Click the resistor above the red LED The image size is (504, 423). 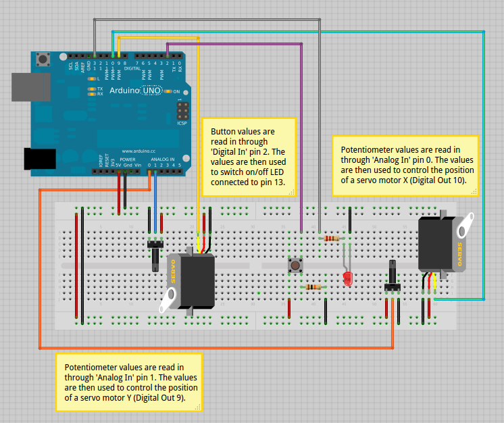[x=332, y=239]
